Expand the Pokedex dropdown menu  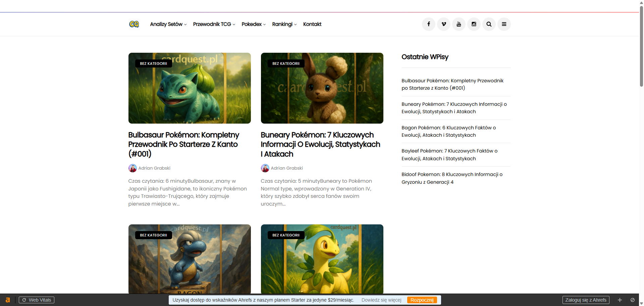tap(253, 24)
